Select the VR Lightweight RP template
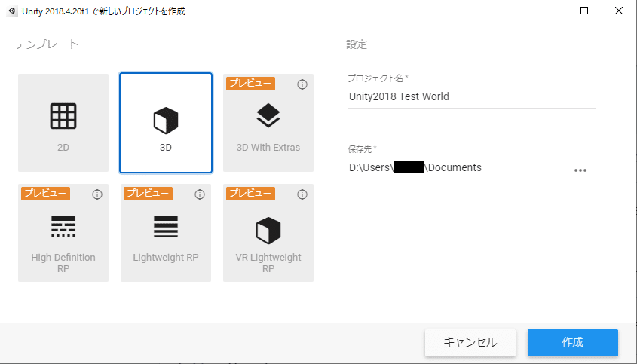The height and width of the screenshot is (364, 637). 268,233
